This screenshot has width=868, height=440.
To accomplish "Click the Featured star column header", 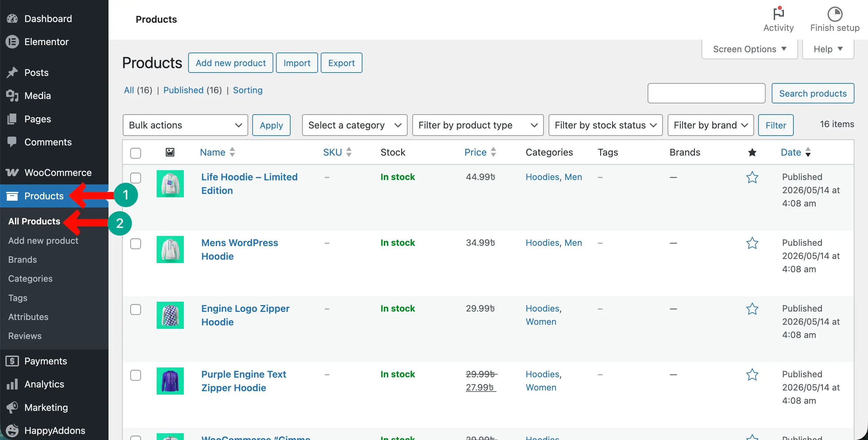I will tap(752, 152).
